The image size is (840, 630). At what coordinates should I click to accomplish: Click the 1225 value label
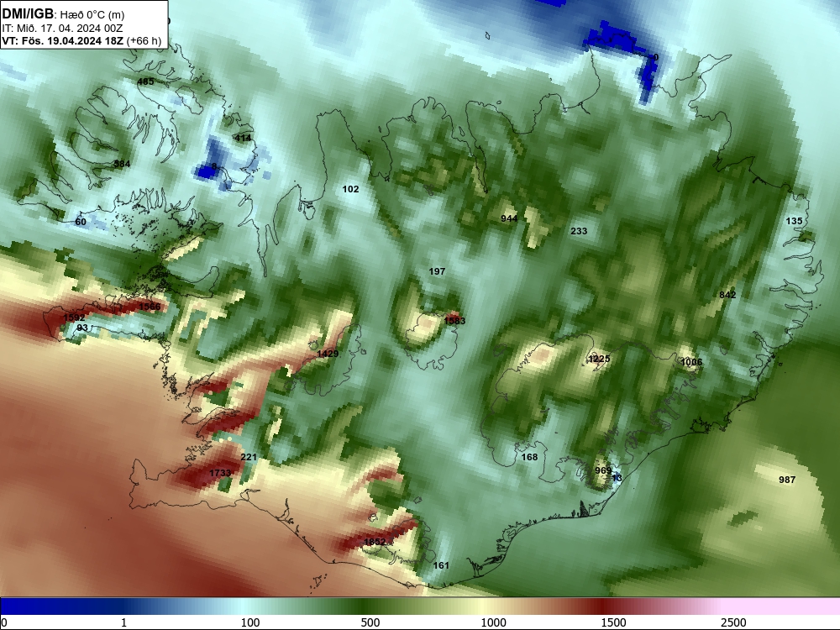click(599, 359)
